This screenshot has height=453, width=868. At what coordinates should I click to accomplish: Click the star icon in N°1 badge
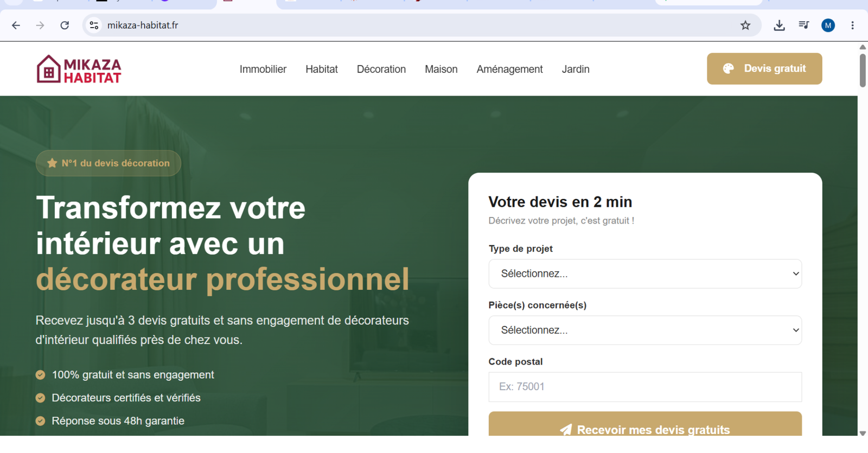click(52, 163)
